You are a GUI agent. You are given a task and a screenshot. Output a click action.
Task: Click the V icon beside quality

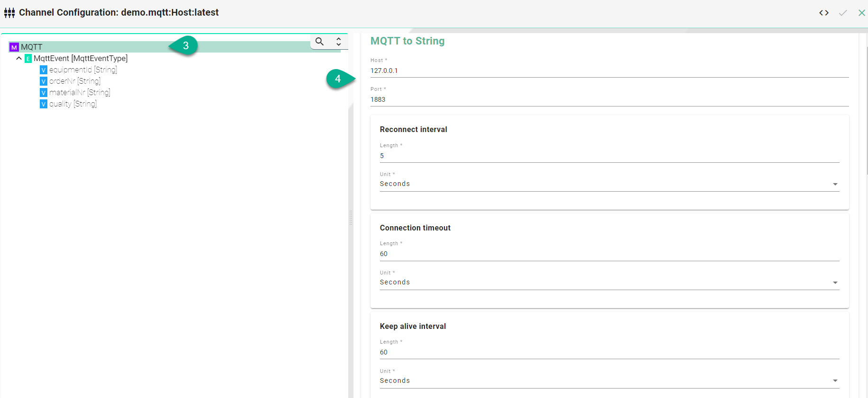(44, 104)
